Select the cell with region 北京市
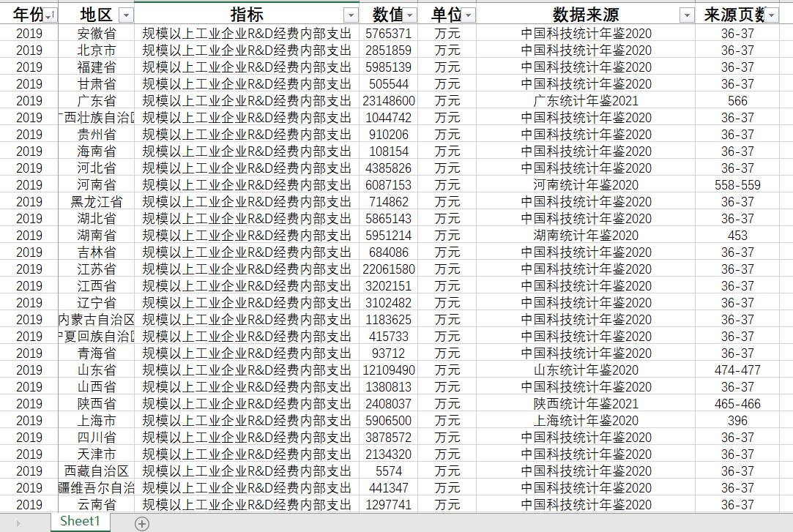 (97, 50)
